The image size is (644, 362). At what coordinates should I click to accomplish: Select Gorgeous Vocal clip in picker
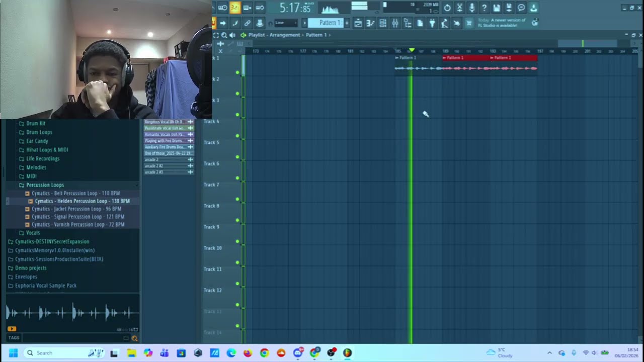(169, 122)
